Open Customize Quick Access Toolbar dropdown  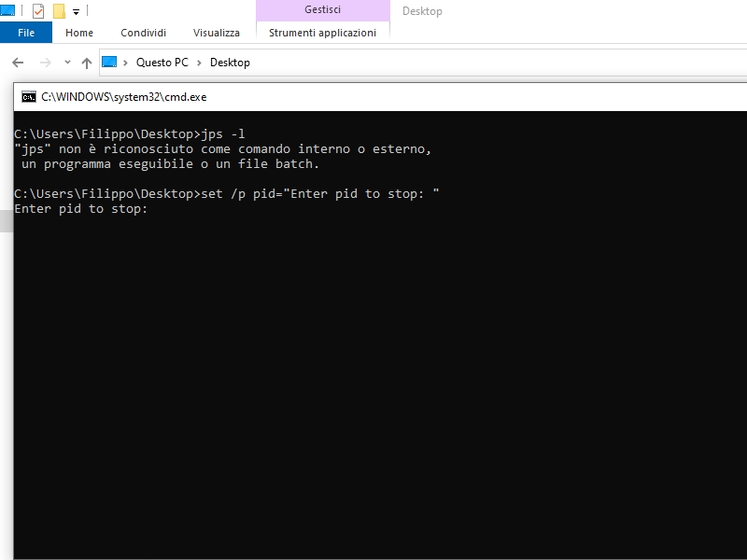(x=76, y=12)
